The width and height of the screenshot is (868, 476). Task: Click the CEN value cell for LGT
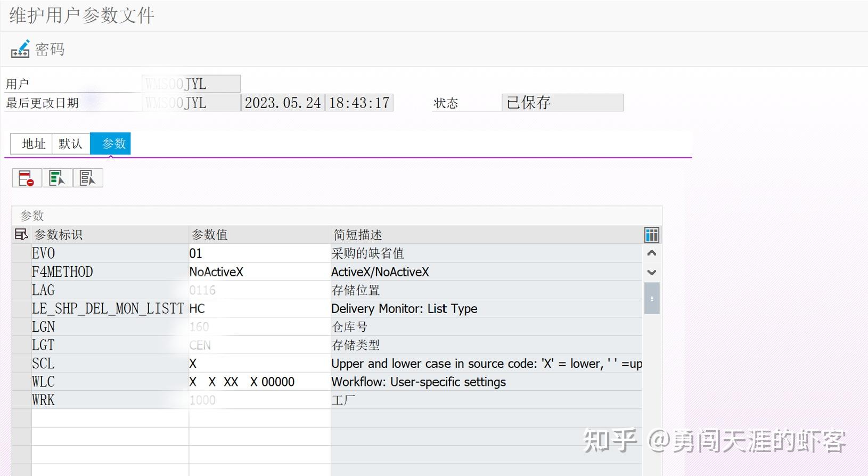[x=259, y=345]
